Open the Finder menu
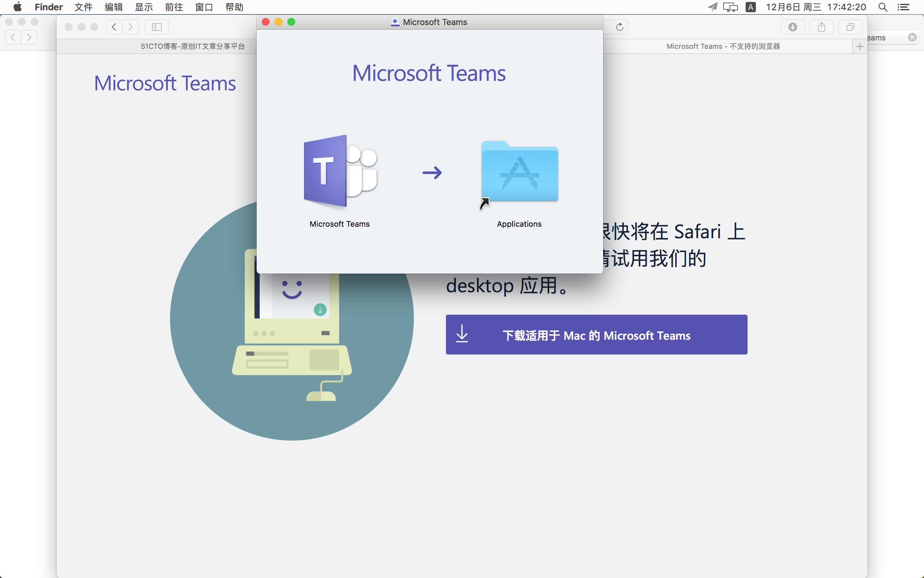Viewport: 924px width, 578px height. pyautogui.click(x=48, y=7)
